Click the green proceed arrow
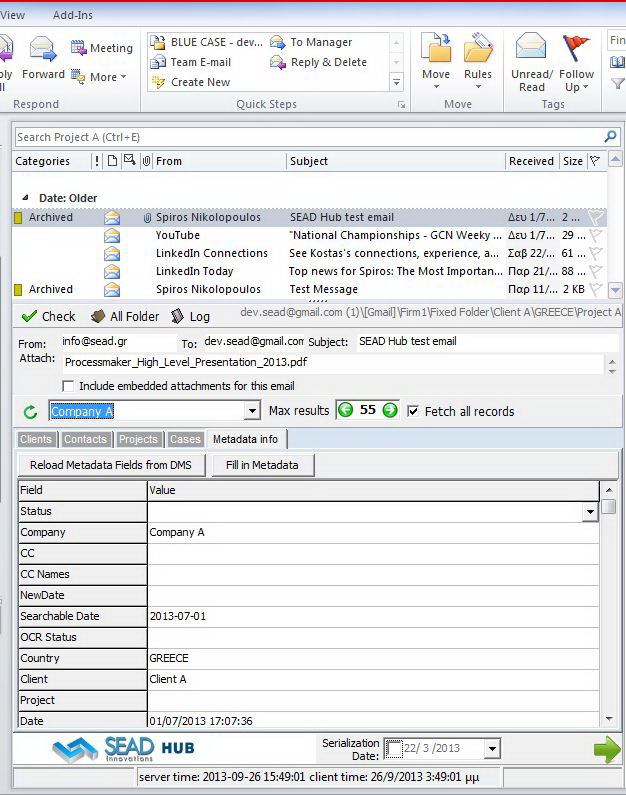Viewport: 626px width, 795px height. [x=606, y=749]
